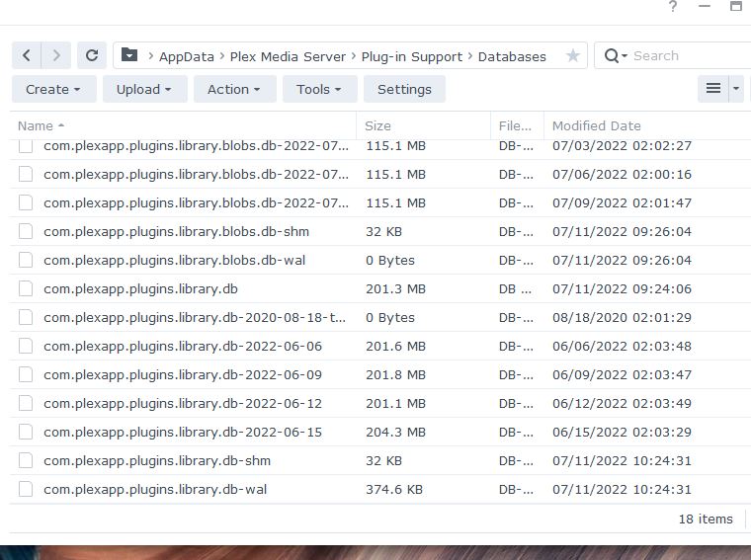The image size is (751, 560).
Task: Open view mode options dropdown arrow
Action: coord(736,89)
